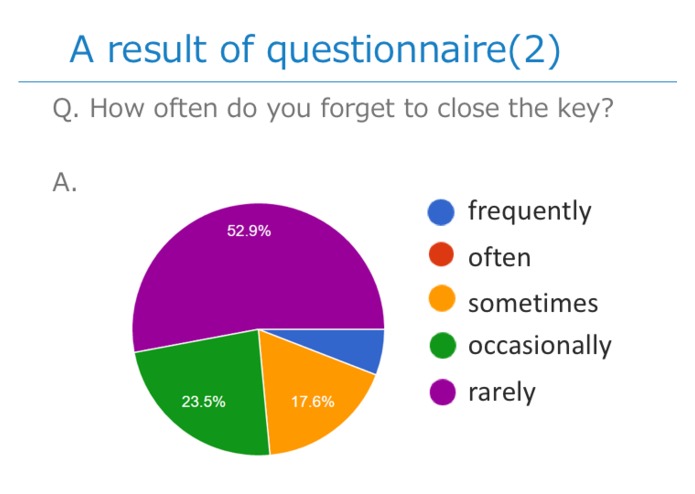Select the 'occasionally' legend label
Screen dimensions: 695x494
click(540, 346)
